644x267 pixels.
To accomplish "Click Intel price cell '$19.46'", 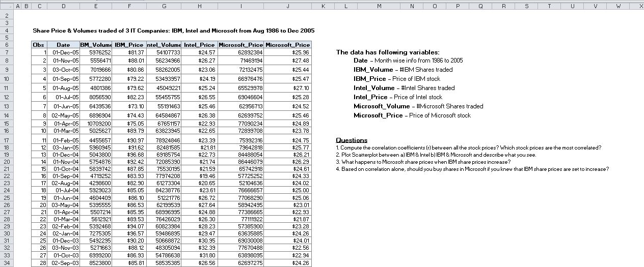I will tap(199, 176).
